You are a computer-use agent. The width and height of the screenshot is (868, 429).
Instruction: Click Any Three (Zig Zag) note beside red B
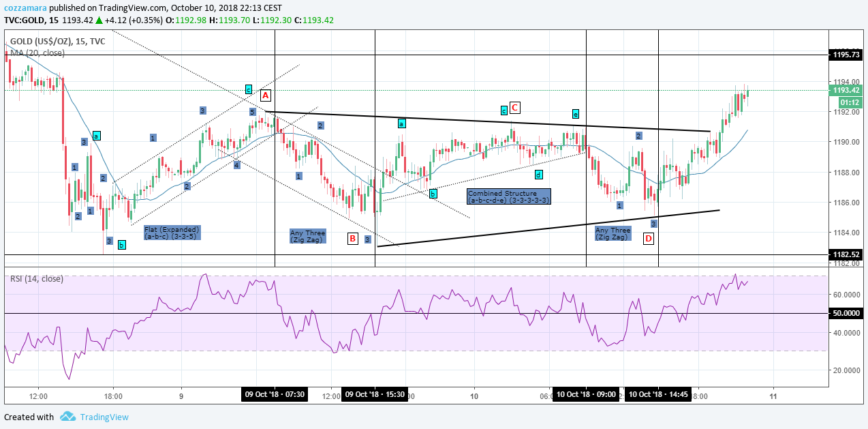tap(308, 237)
